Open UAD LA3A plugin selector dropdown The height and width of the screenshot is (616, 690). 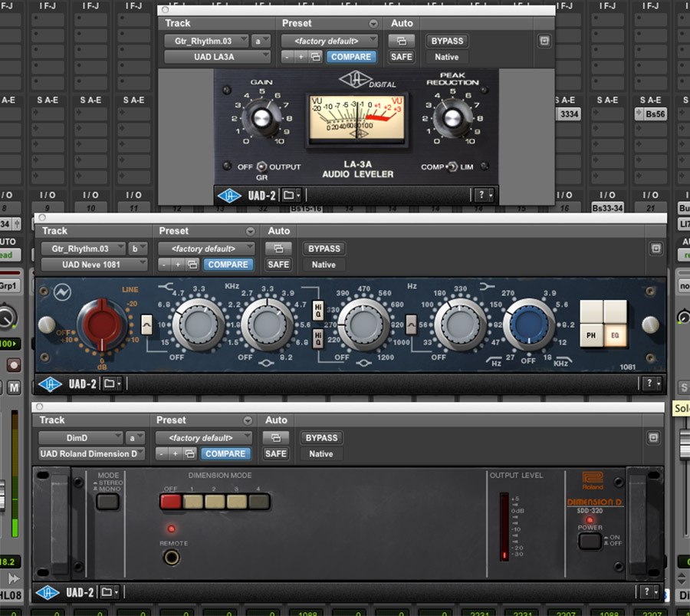217,57
